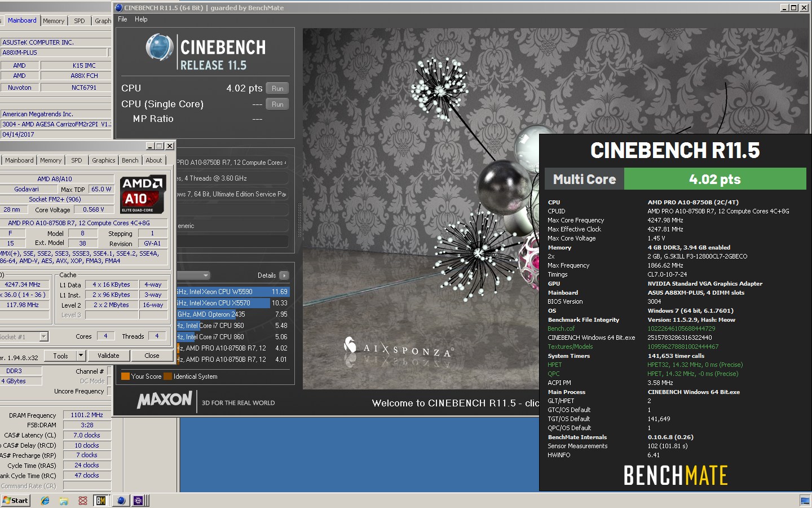Select the AMD Opteron 2435 ranking row
The width and height of the screenshot is (812, 508).
tap(232, 314)
